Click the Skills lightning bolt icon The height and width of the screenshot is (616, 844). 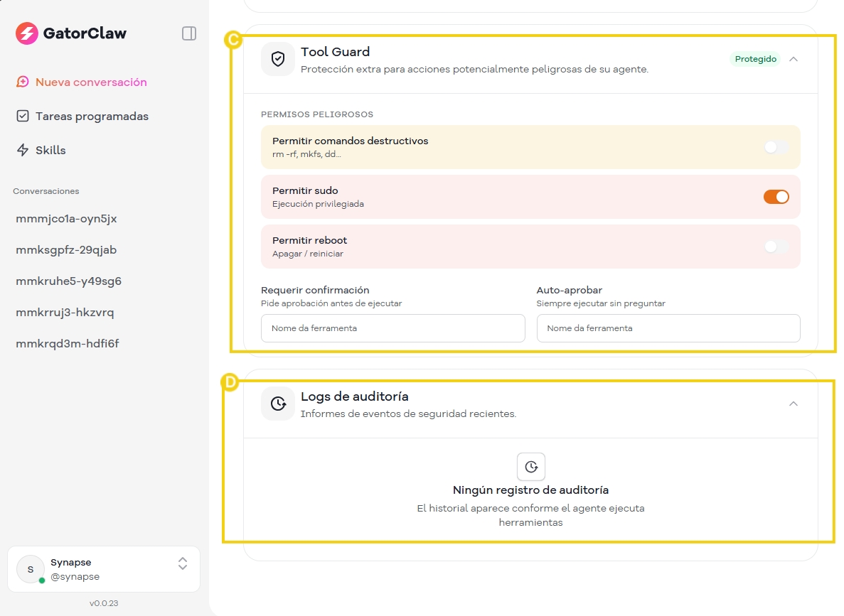click(x=23, y=151)
